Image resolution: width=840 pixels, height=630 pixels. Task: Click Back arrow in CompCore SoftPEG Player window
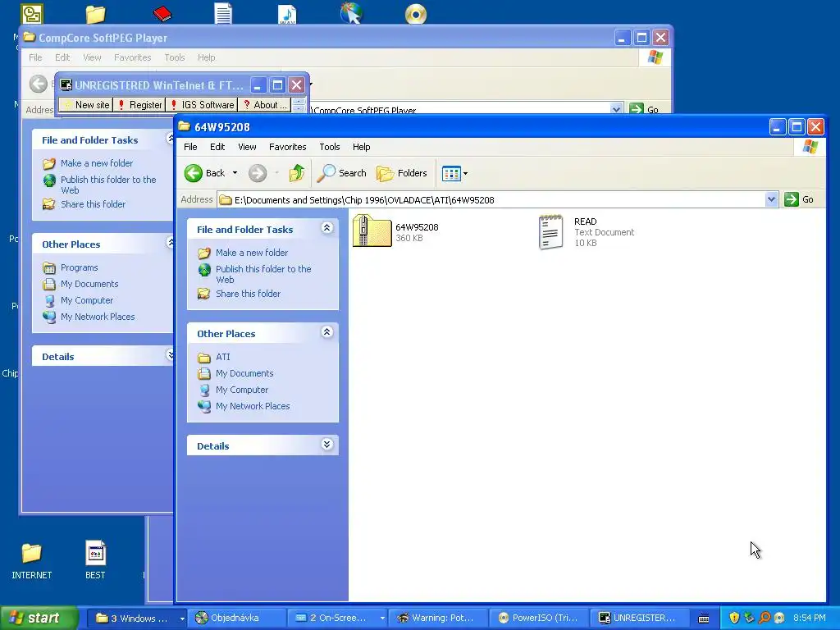coord(38,84)
